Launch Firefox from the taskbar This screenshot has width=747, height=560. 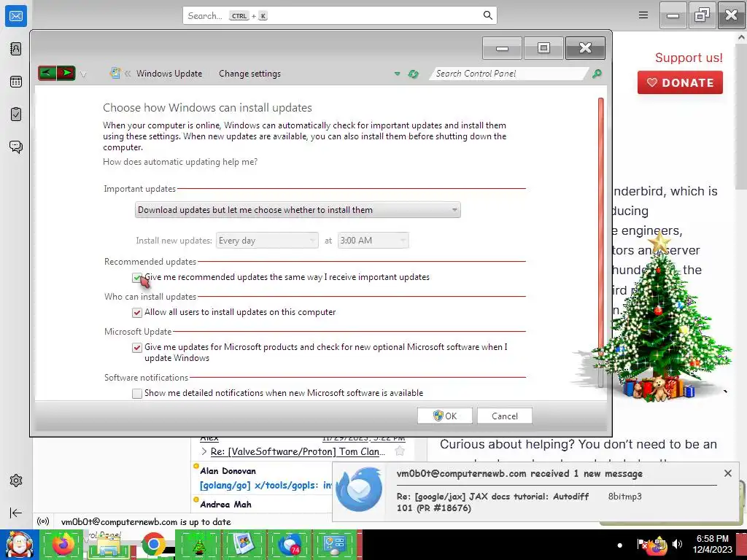[63, 544]
